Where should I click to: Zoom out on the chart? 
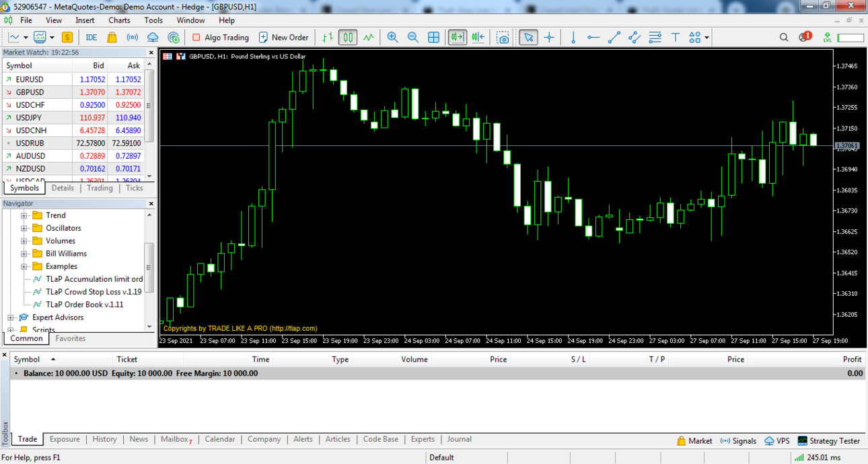tap(413, 38)
